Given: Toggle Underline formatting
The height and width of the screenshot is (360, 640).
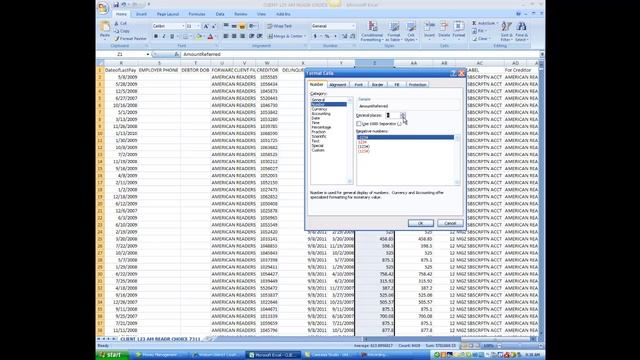Looking at the screenshot, I should (x=172, y=37).
